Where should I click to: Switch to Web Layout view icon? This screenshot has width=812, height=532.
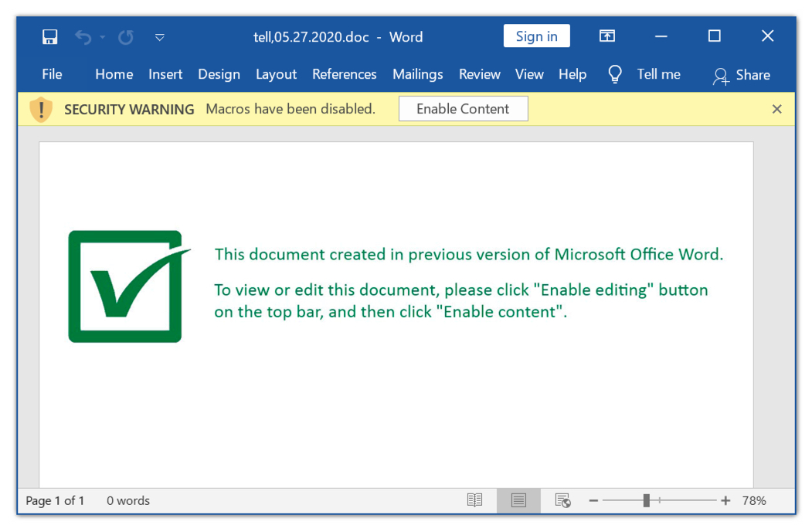562,500
